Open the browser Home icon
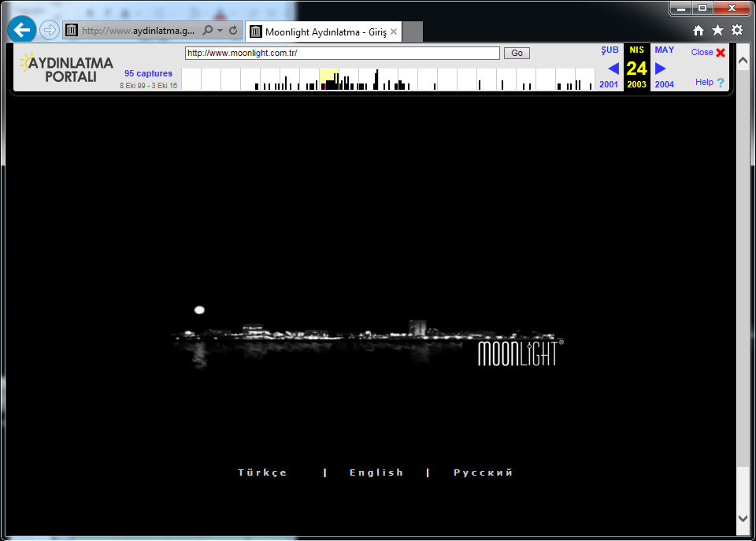 click(x=699, y=31)
